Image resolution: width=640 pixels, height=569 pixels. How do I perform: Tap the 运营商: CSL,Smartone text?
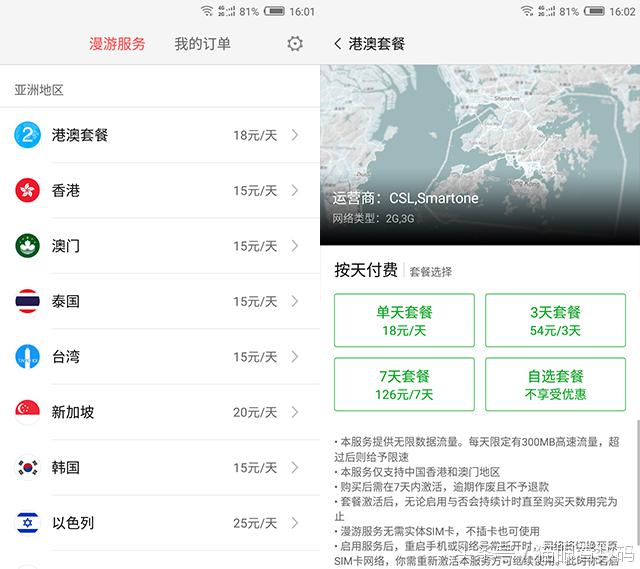[405, 198]
